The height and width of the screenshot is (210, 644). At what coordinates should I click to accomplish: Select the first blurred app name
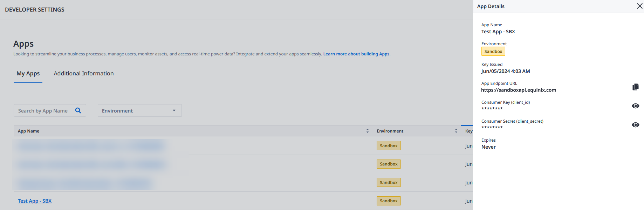click(x=90, y=145)
